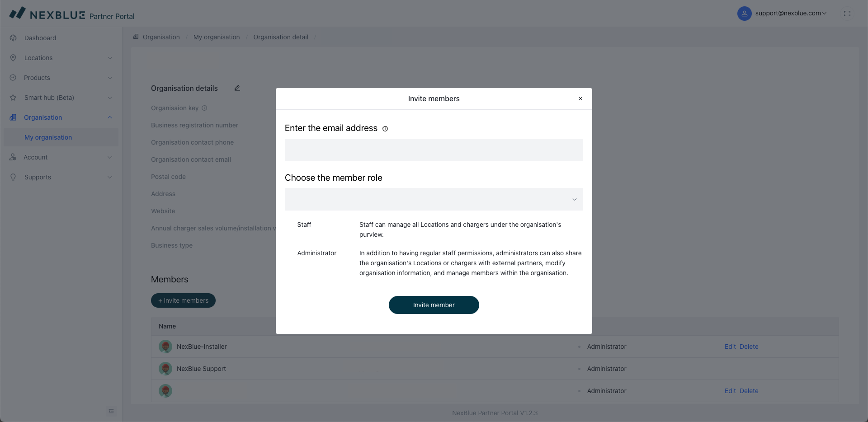Open the member role dropdown
The height and width of the screenshot is (422, 868).
(x=434, y=199)
